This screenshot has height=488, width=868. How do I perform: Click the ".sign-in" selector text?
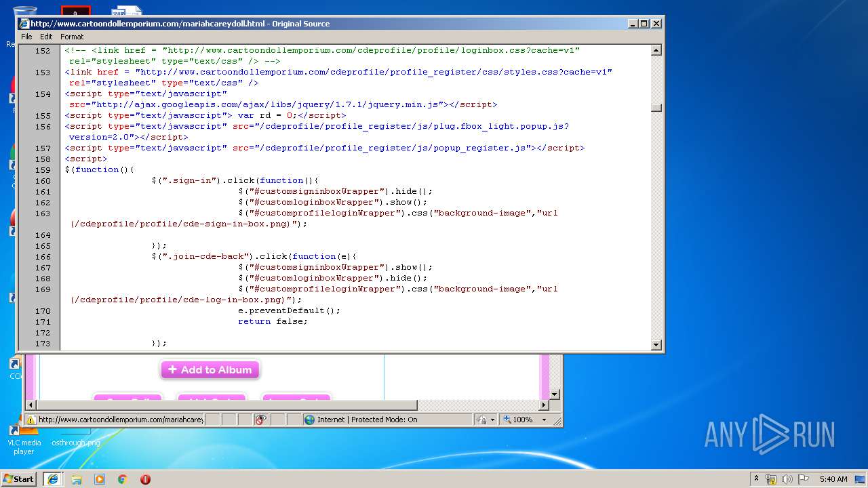(x=191, y=180)
